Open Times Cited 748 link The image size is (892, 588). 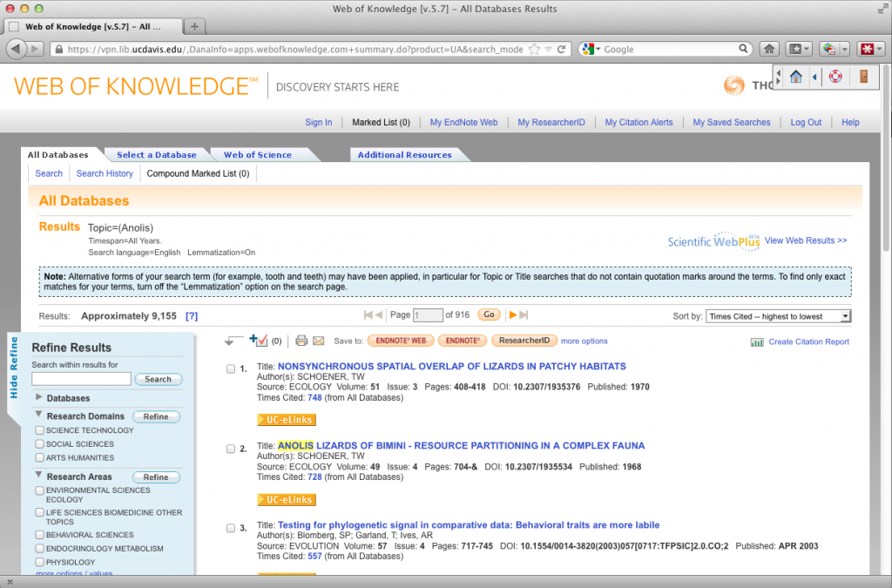coord(314,397)
